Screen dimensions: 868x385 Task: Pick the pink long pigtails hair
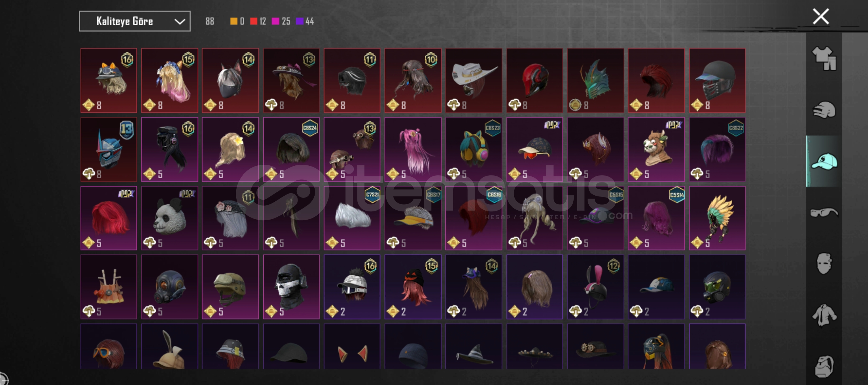(x=413, y=149)
